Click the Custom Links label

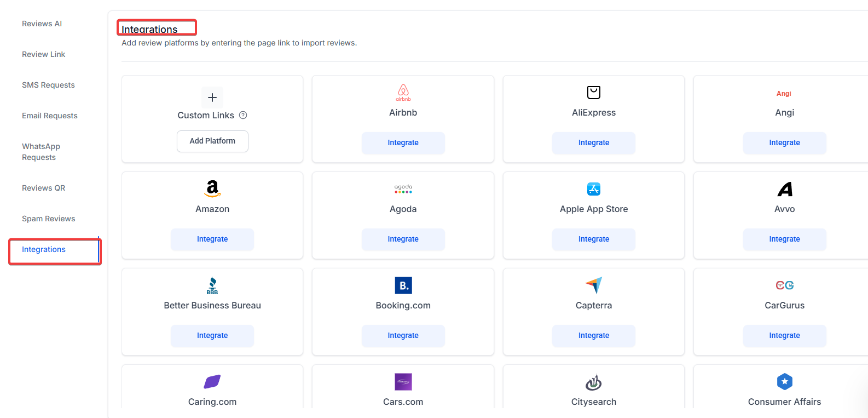[x=206, y=115]
